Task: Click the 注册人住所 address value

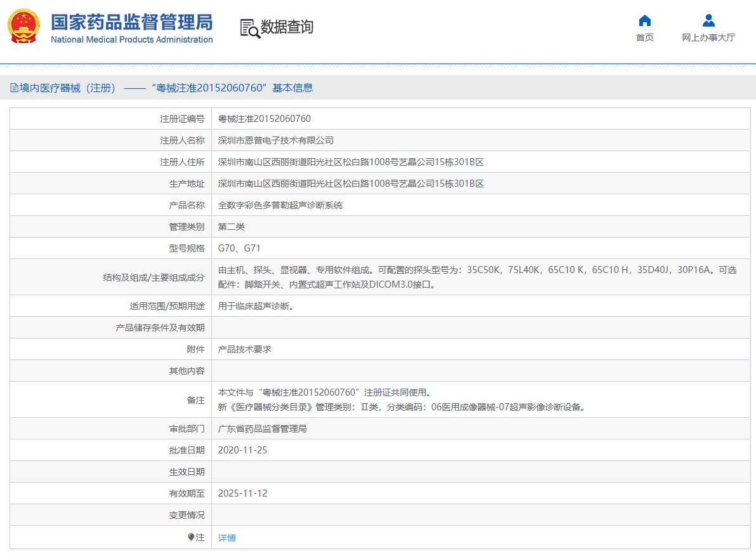Action: pyautogui.click(x=350, y=162)
